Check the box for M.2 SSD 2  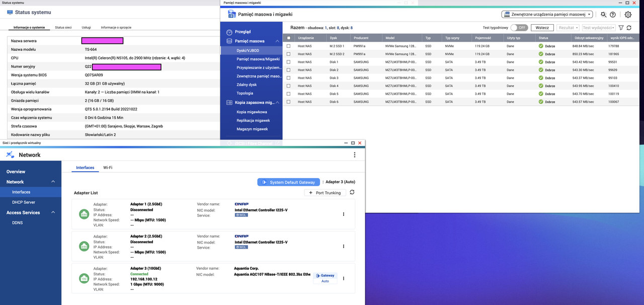(288, 54)
